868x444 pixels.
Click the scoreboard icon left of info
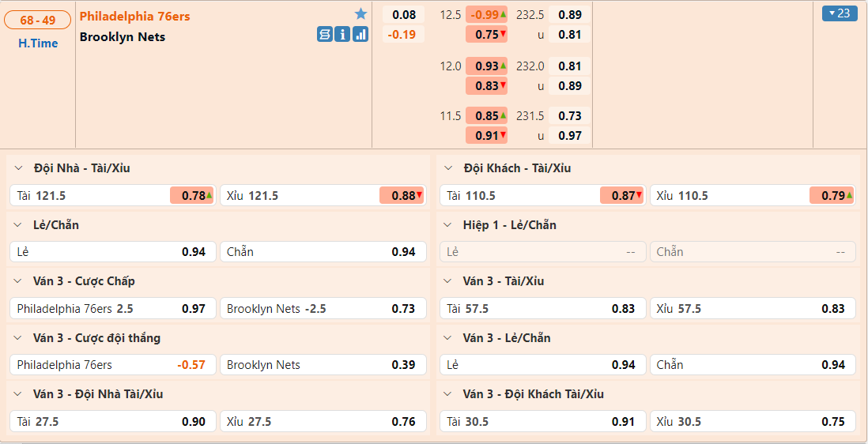[325, 34]
